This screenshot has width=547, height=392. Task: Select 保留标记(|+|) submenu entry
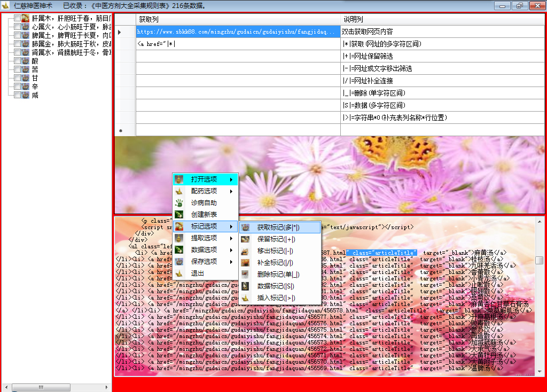pyautogui.click(x=280, y=239)
